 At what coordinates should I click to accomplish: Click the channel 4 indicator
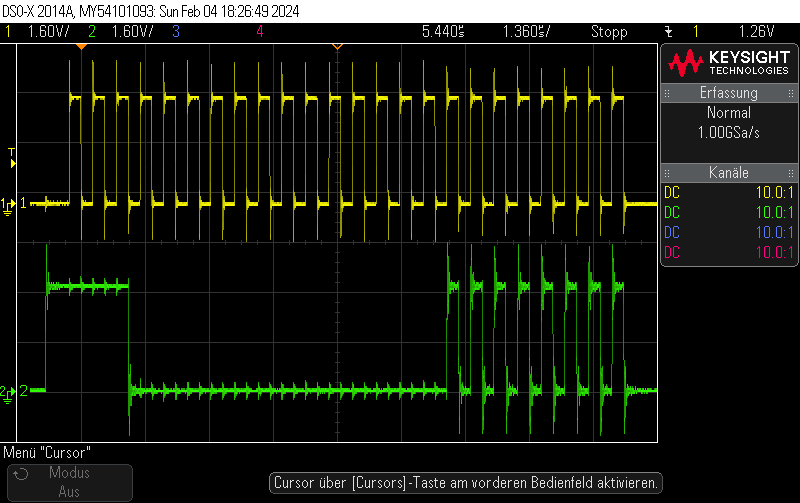coord(260,32)
